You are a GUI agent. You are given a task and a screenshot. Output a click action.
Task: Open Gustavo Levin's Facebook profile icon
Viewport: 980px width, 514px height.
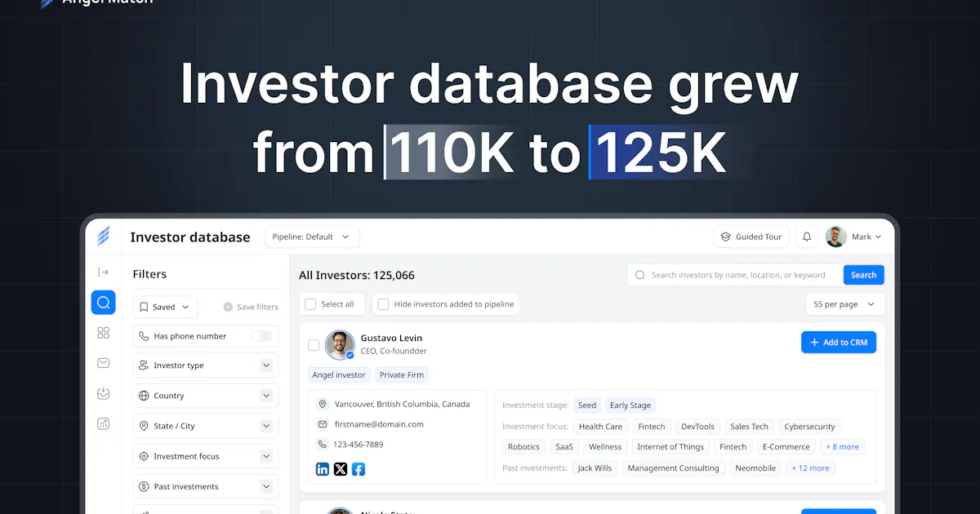(x=359, y=469)
